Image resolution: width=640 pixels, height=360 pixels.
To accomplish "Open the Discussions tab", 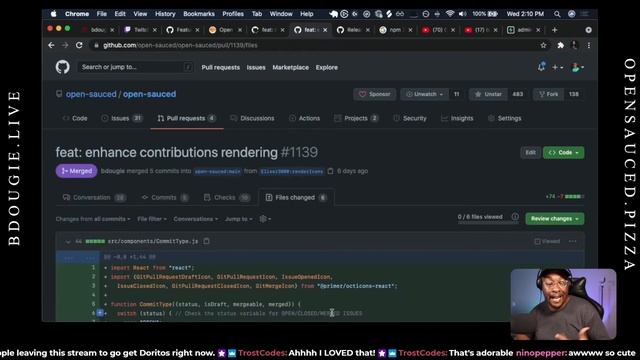I will tap(252, 118).
